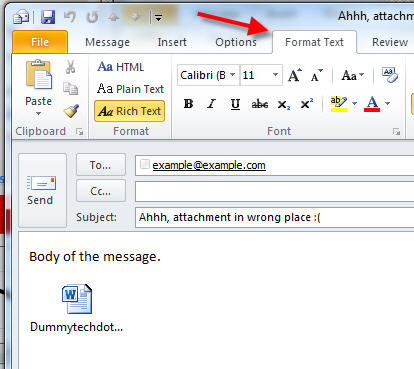
Task: Apply Bold formatting
Action: (x=188, y=104)
